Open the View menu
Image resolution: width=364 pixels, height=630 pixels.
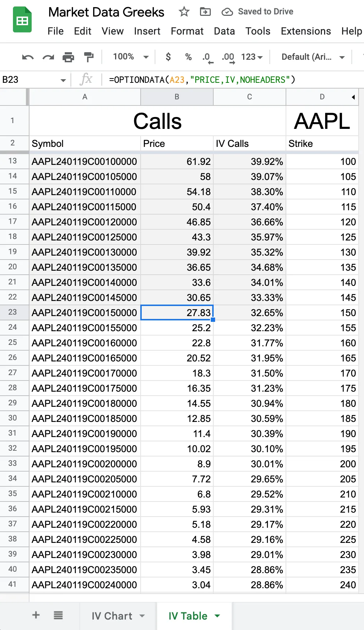point(113,31)
